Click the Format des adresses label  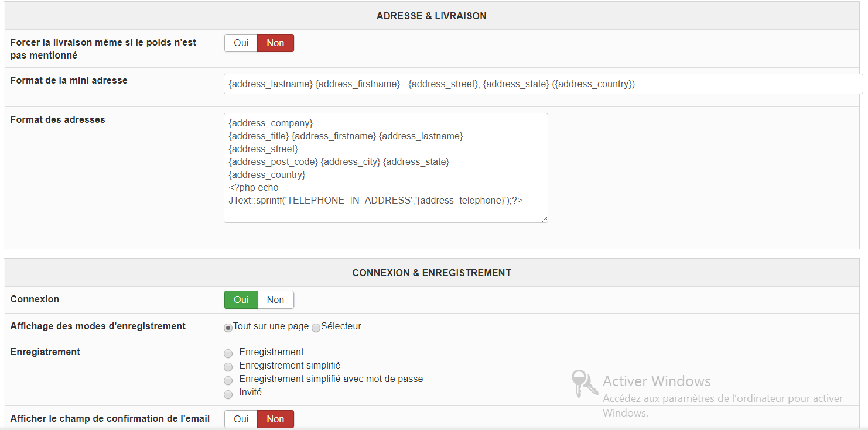[57, 119]
